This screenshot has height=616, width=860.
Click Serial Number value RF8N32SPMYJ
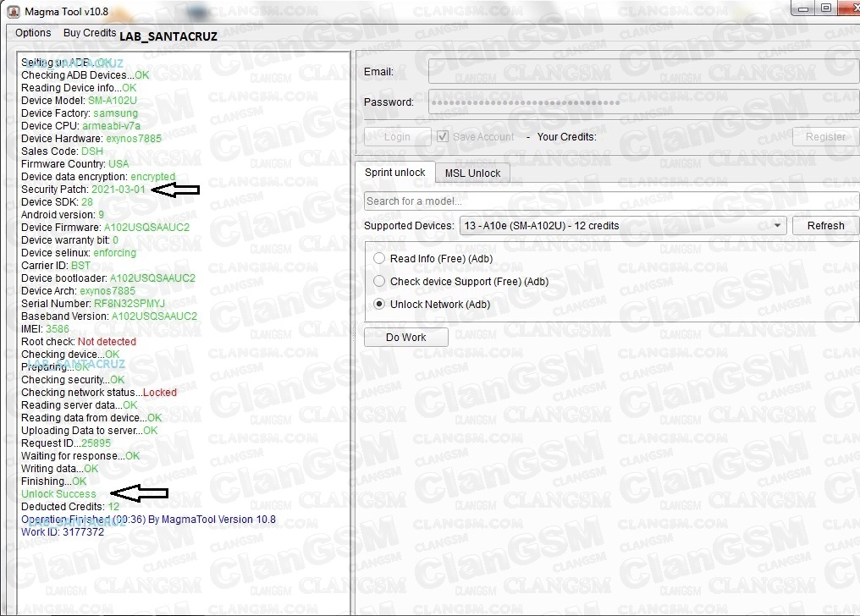[x=130, y=303]
